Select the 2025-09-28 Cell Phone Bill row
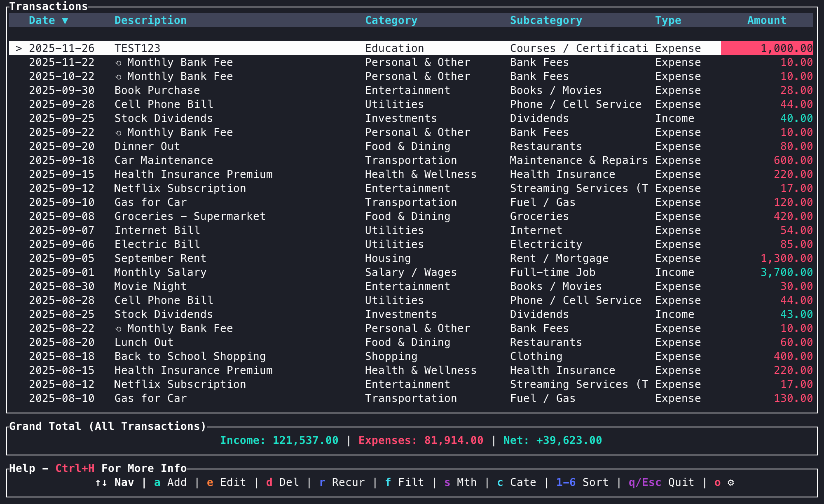Screen dimensions: 824x504 (411, 104)
